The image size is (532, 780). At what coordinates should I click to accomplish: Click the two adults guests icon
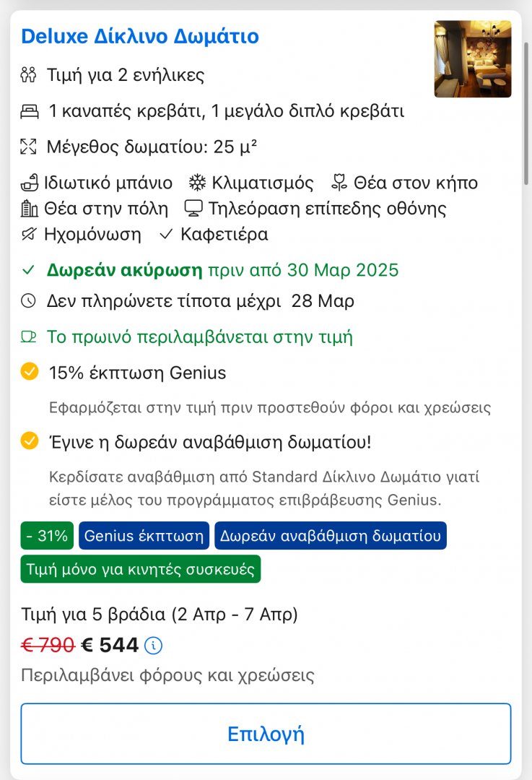coord(28,75)
